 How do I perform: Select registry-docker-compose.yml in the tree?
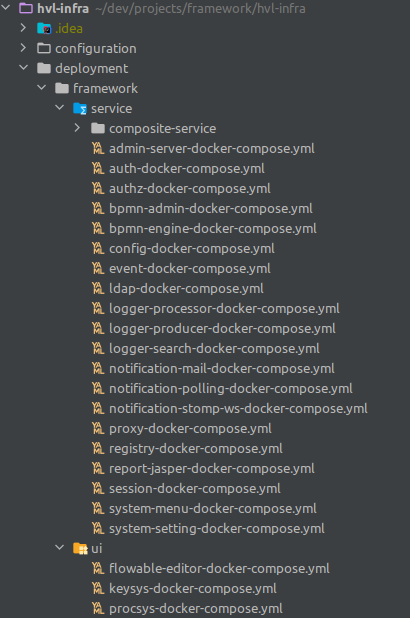(x=196, y=449)
